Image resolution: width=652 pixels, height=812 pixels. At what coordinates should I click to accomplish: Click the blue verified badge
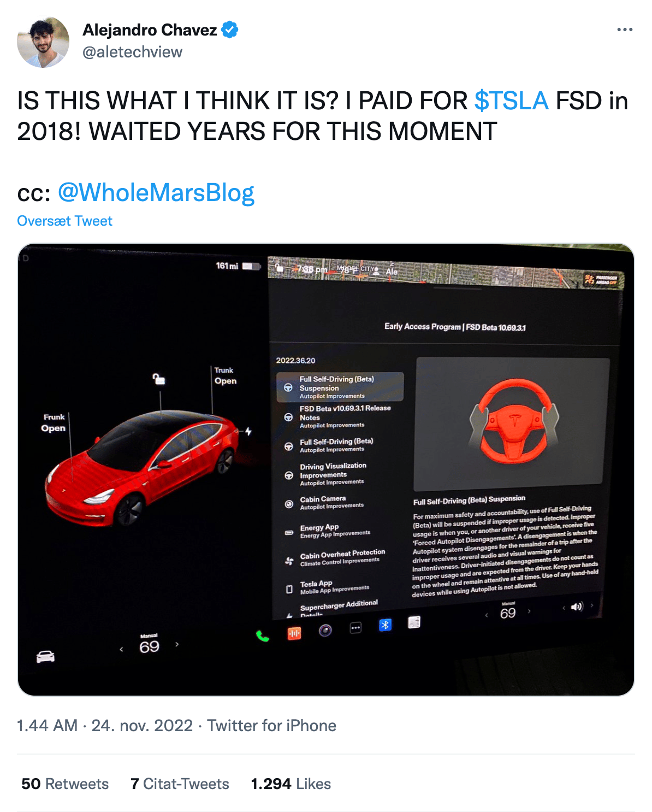pyautogui.click(x=230, y=30)
